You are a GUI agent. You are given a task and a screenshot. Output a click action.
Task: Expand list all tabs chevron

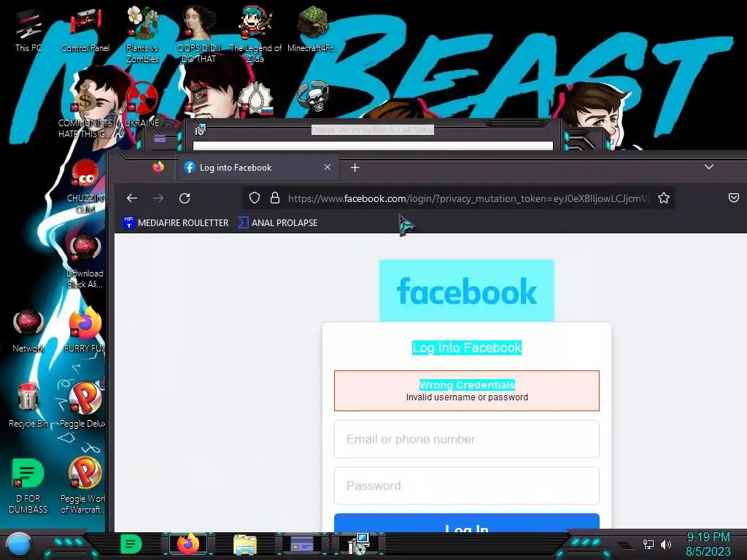709,167
